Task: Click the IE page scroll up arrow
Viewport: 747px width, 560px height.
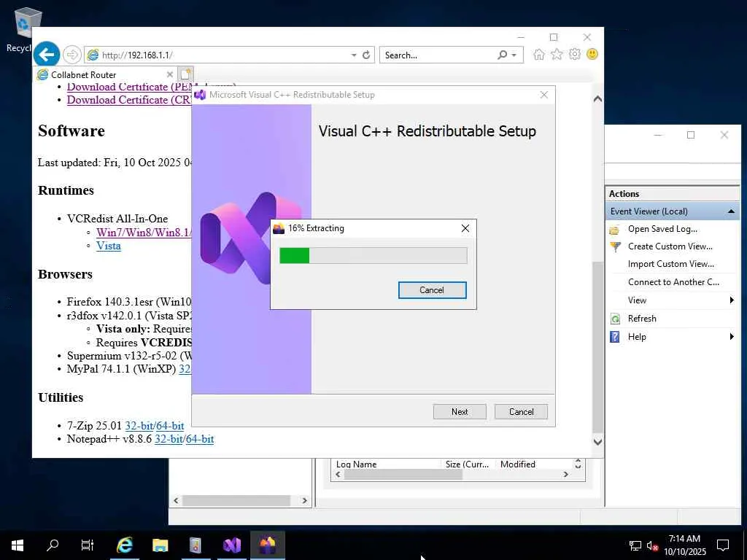Action: (x=597, y=99)
